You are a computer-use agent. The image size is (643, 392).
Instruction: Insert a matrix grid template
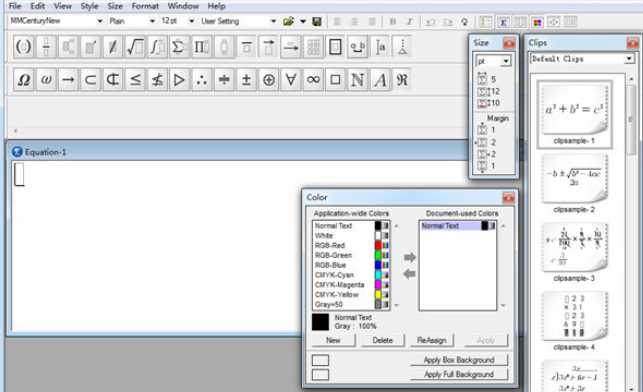point(313,47)
